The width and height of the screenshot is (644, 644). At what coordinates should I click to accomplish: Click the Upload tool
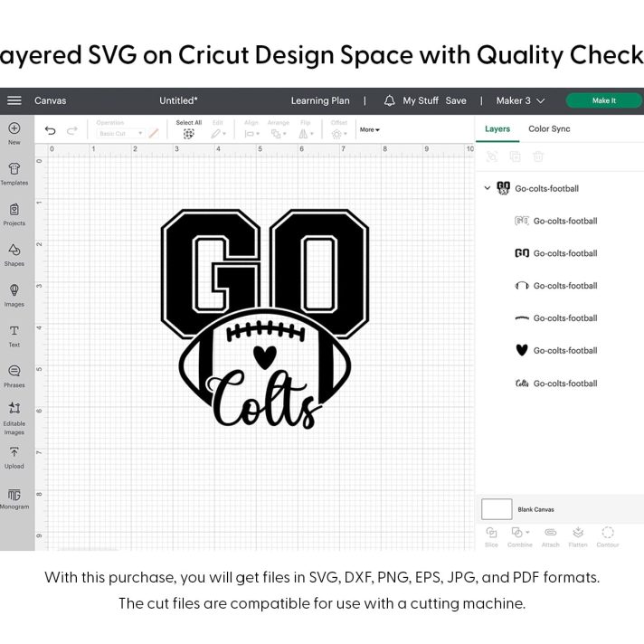tap(14, 458)
